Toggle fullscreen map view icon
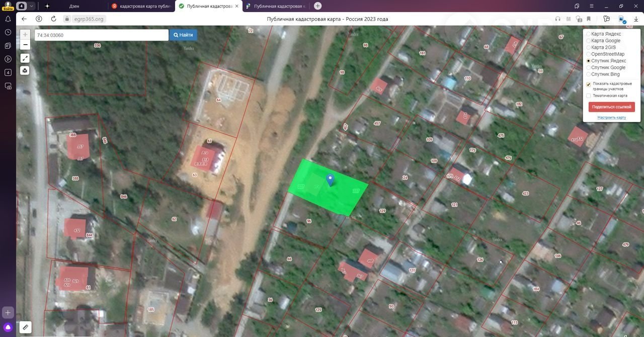 [25, 58]
